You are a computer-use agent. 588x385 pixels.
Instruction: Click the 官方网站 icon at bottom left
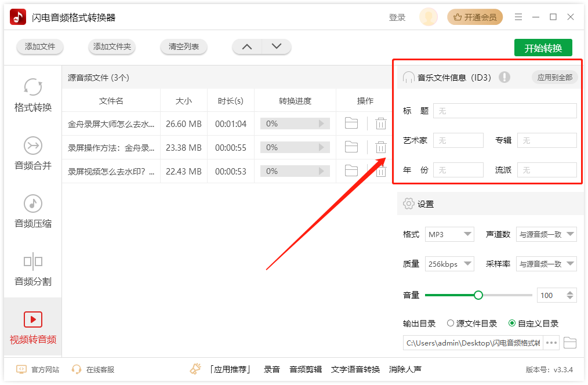(21, 369)
